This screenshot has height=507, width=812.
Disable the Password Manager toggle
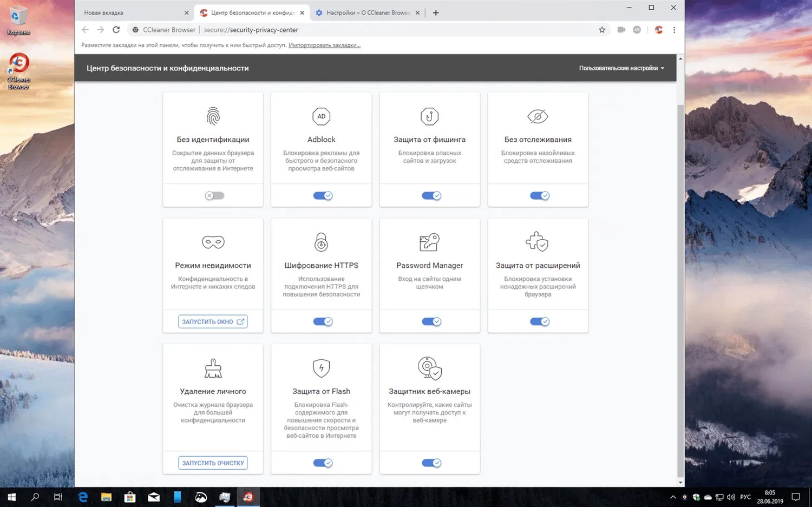(431, 322)
